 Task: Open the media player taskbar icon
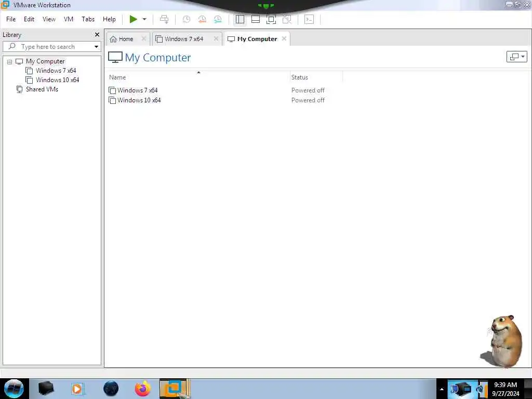click(77, 389)
